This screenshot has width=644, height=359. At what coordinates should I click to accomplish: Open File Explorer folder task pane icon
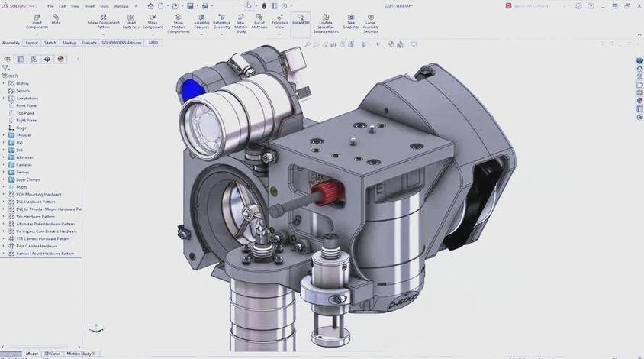(639, 85)
